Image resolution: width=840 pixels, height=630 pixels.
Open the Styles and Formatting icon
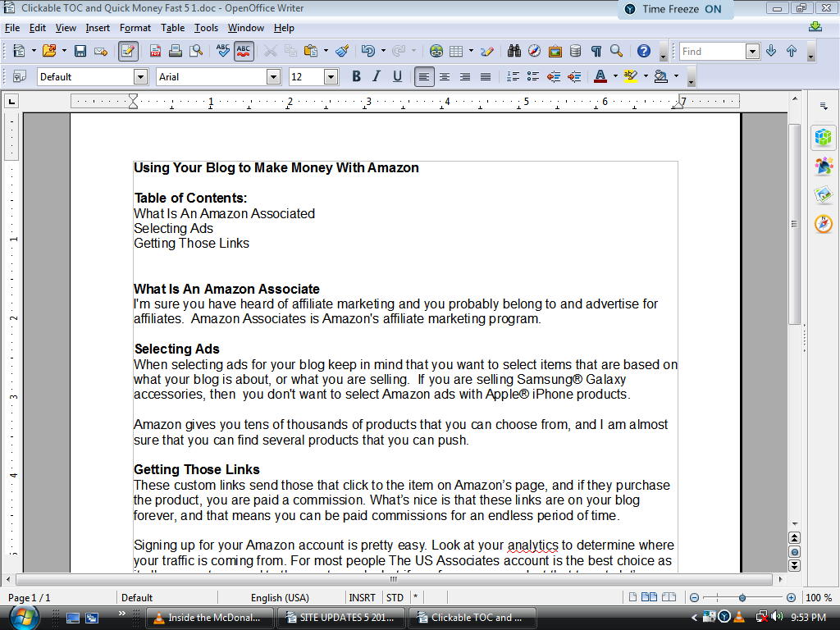click(x=20, y=76)
